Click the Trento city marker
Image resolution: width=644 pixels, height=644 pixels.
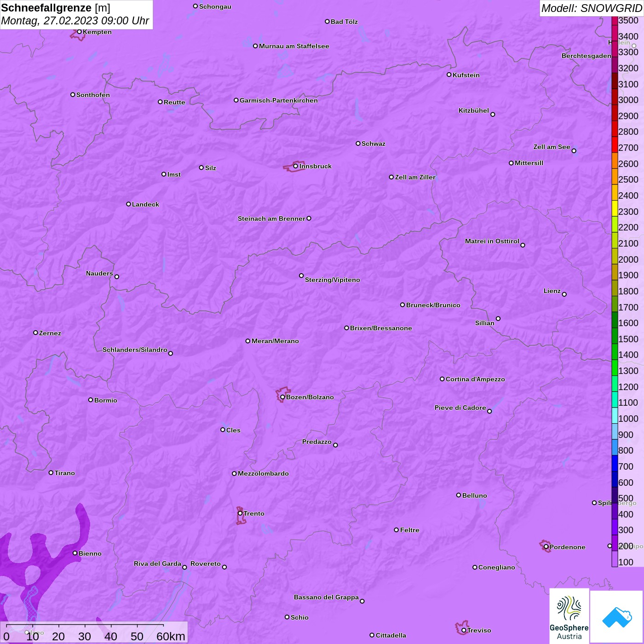pos(240,513)
